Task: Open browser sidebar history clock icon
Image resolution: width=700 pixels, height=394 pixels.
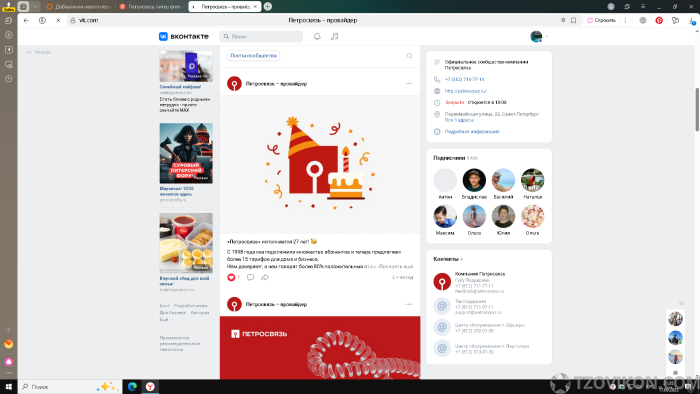Action: 8,79
